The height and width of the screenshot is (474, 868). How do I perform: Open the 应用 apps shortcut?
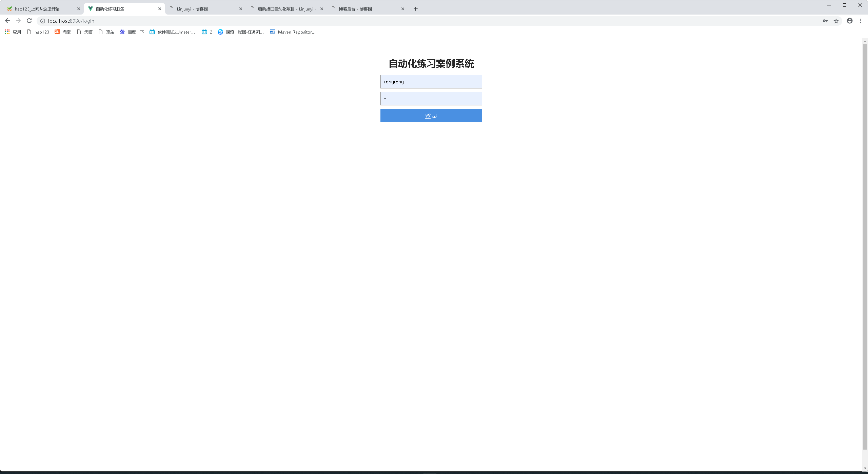(13, 32)
